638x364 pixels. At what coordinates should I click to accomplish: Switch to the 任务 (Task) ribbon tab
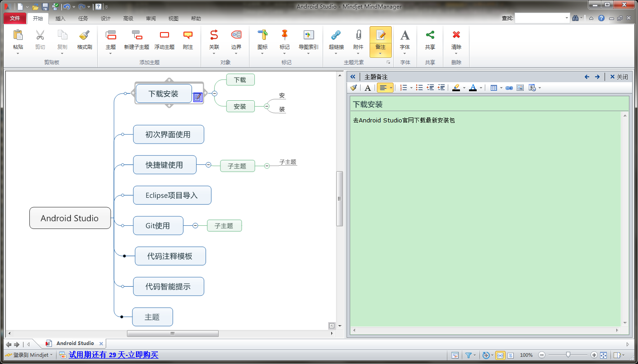[83, 19]
